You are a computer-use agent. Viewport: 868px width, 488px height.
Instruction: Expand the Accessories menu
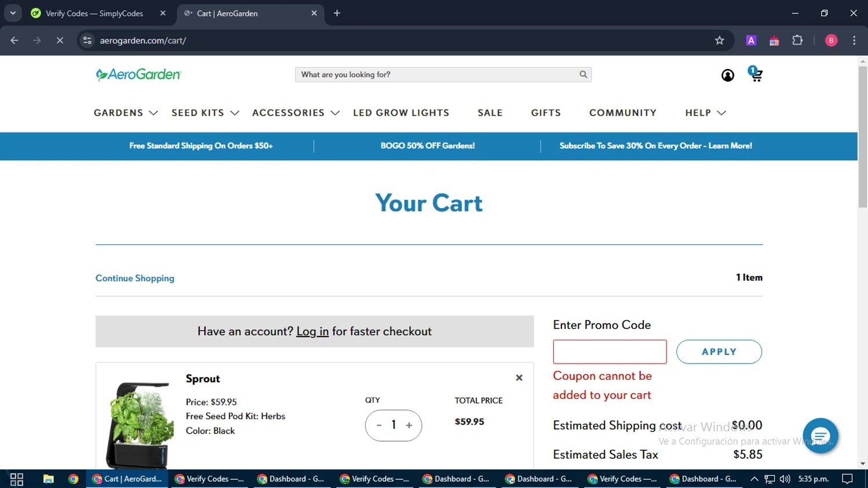click(x=296, y=113)
